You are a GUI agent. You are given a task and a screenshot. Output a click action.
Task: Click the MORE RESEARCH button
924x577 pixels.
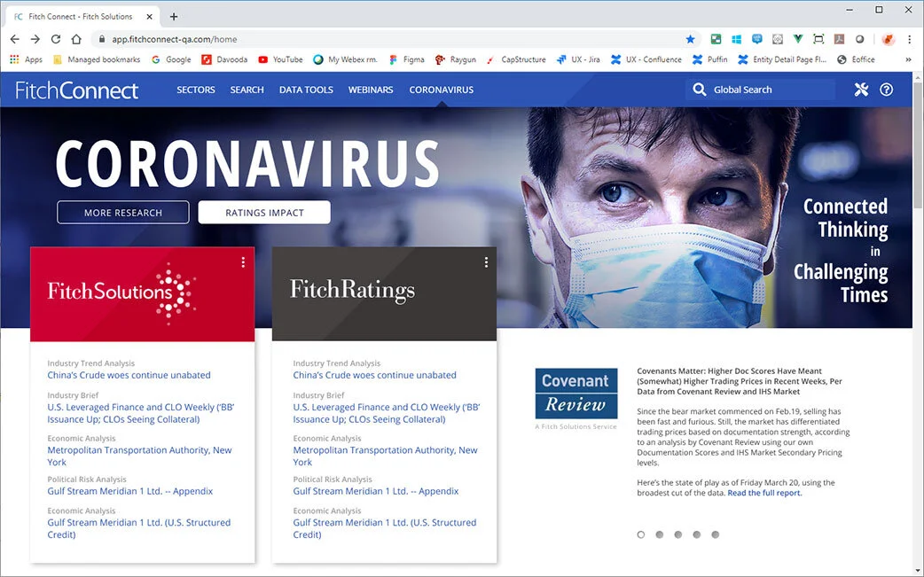123,213
